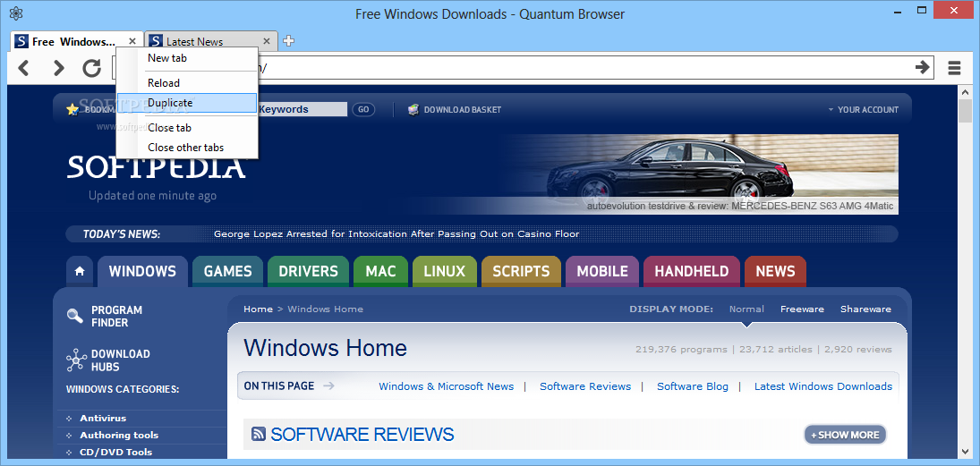Minimize the Quantum Browser window
The image size is (980, 466).
click(896, 12)
